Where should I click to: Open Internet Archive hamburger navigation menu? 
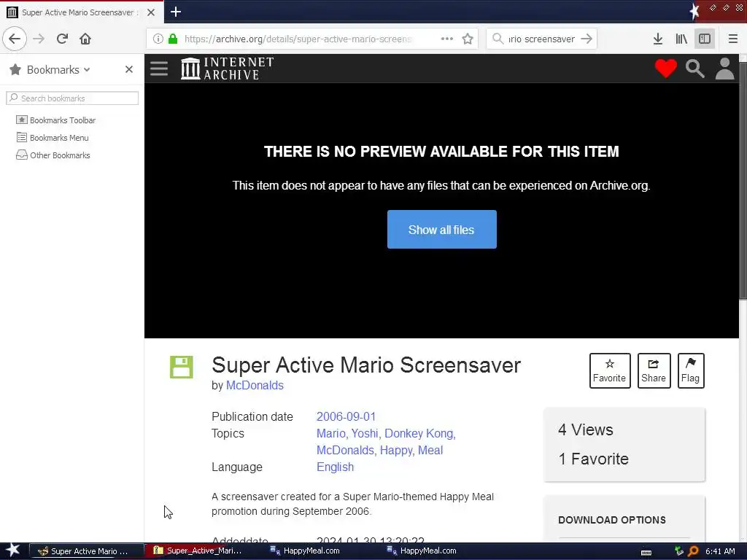pyautogui.click(x=159, y=69)
